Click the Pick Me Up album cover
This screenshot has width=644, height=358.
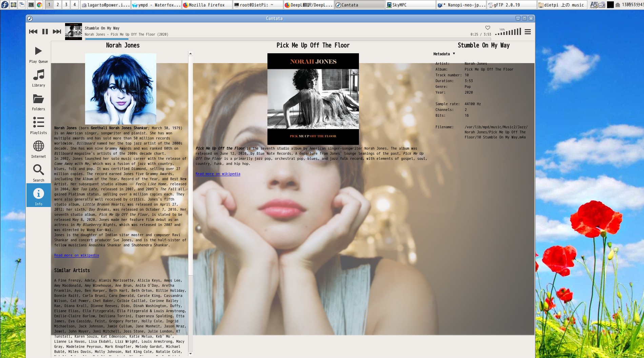tap(313, 99)
